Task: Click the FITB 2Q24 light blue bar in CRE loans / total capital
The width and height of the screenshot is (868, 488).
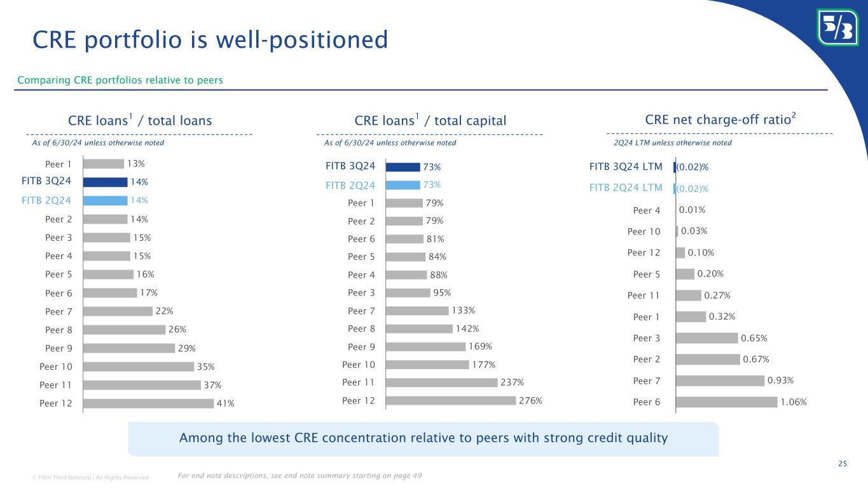Action: tap(403, 185)
